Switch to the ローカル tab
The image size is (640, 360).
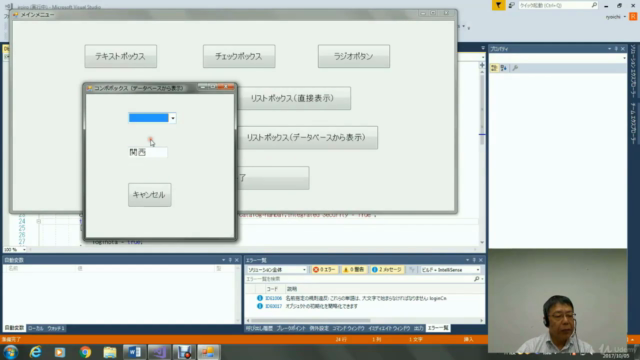36,328
